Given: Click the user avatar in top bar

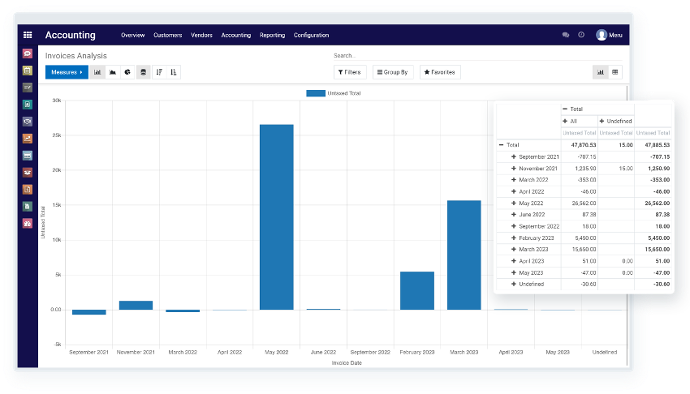Looking at the screenshot, I should tap(602, 35).
